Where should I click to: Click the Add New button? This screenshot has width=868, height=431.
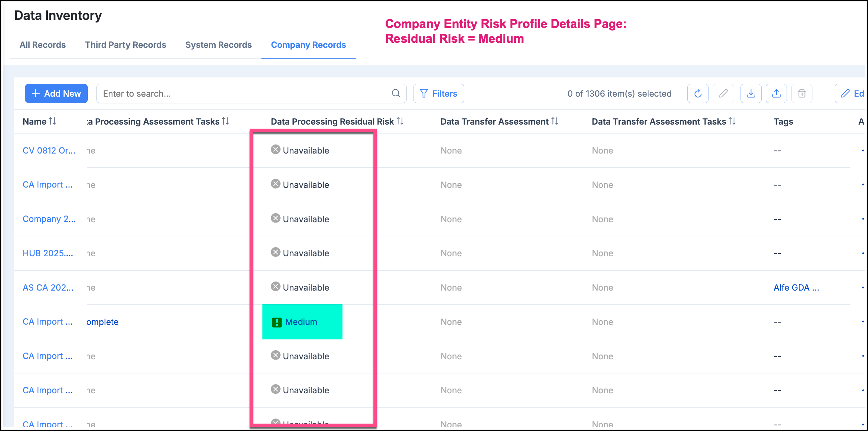point(56,93)
